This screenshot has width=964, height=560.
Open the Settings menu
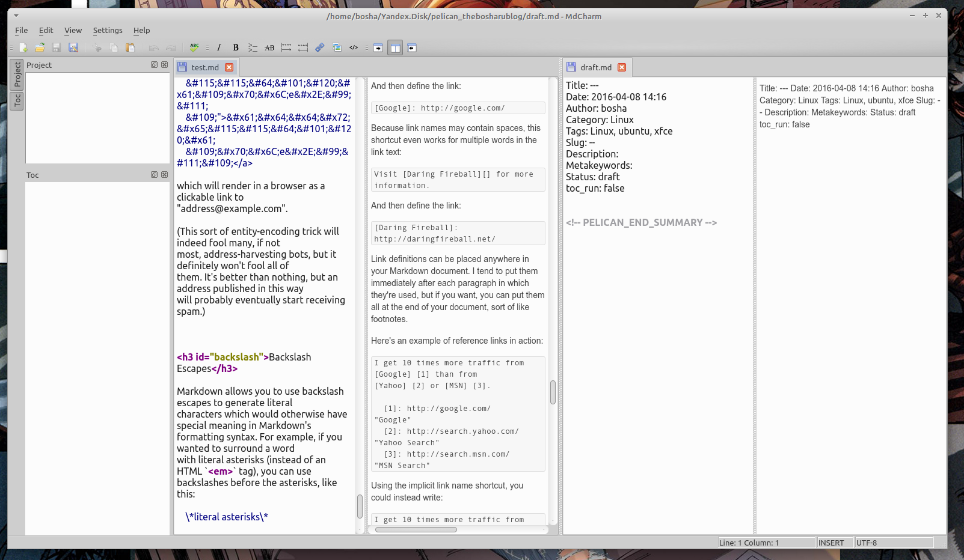point(108,30)
